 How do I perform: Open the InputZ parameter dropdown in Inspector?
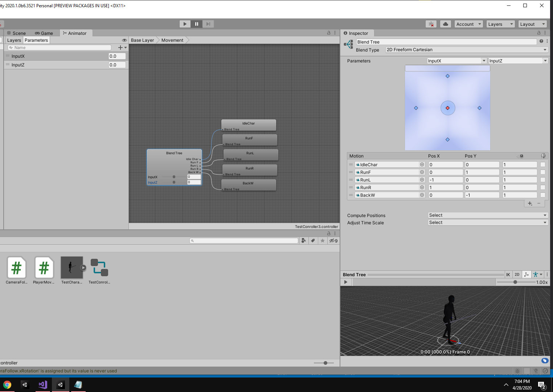(x=518, y=61)
